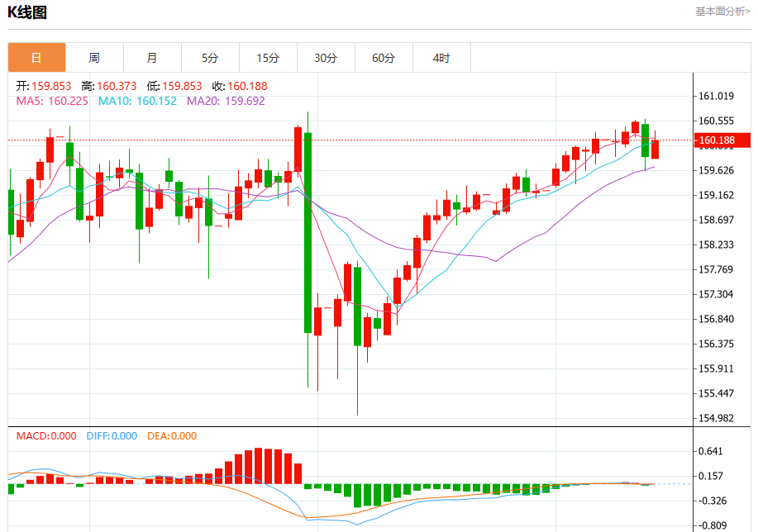Open the 15分 timeframe tab
This screenshot has width=758, height=532.
269,58
